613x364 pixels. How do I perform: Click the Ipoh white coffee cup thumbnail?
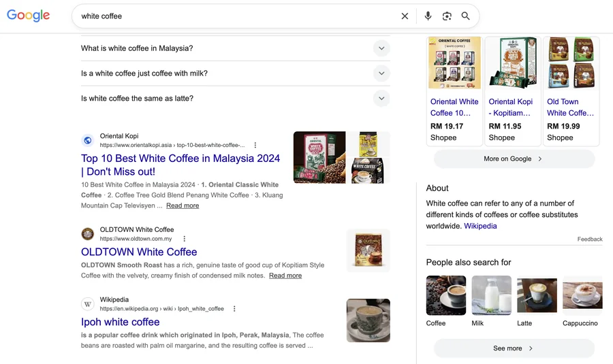368,320
